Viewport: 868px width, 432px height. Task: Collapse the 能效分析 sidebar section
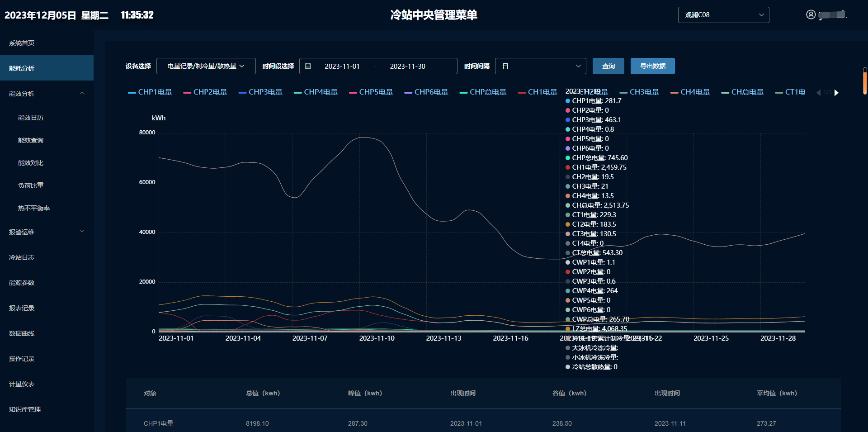pyautogui.click(x=82, y=94)
